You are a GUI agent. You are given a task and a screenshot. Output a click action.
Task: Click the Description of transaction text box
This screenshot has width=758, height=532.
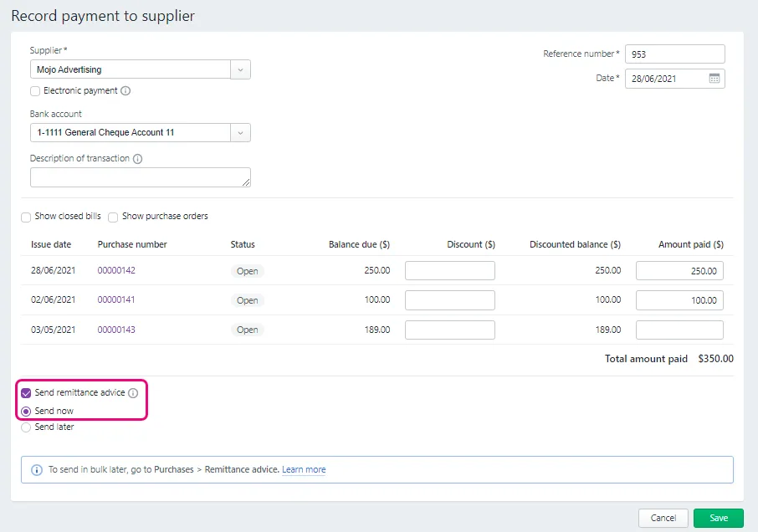(141, 177)
